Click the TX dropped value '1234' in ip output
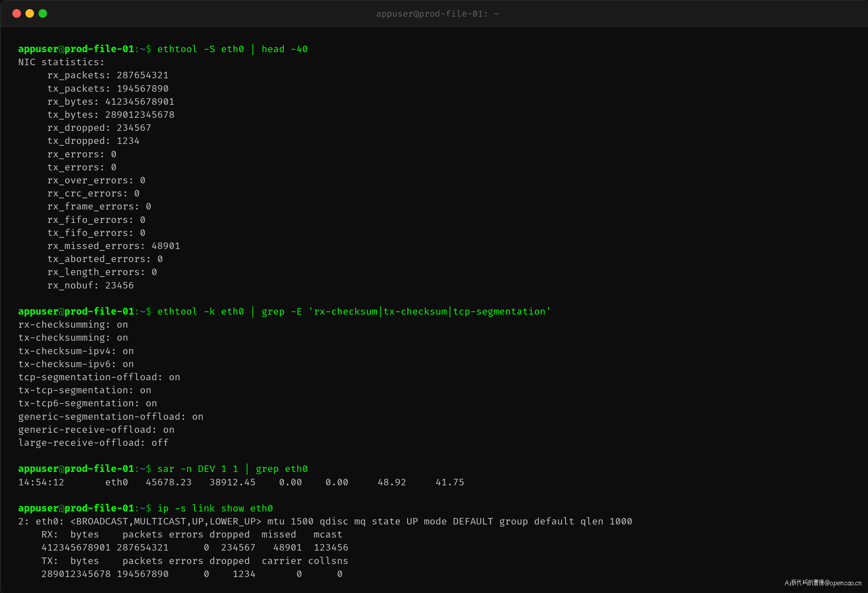 244,574
